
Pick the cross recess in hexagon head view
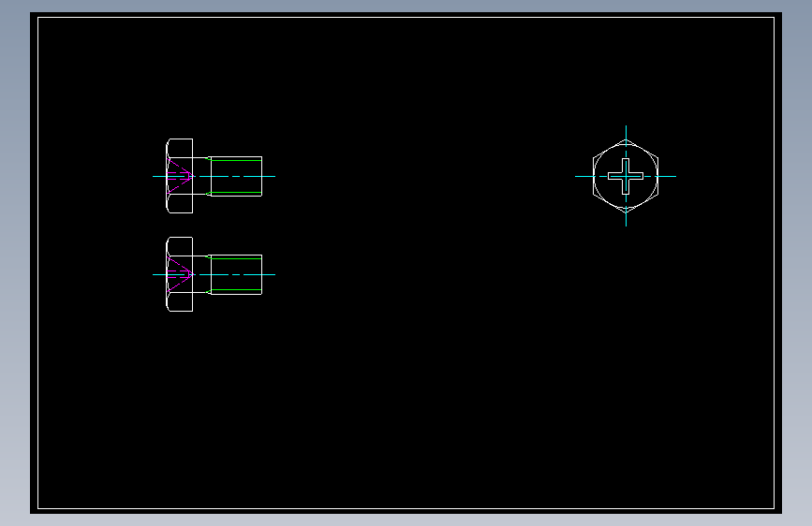[x=626, y=177]
